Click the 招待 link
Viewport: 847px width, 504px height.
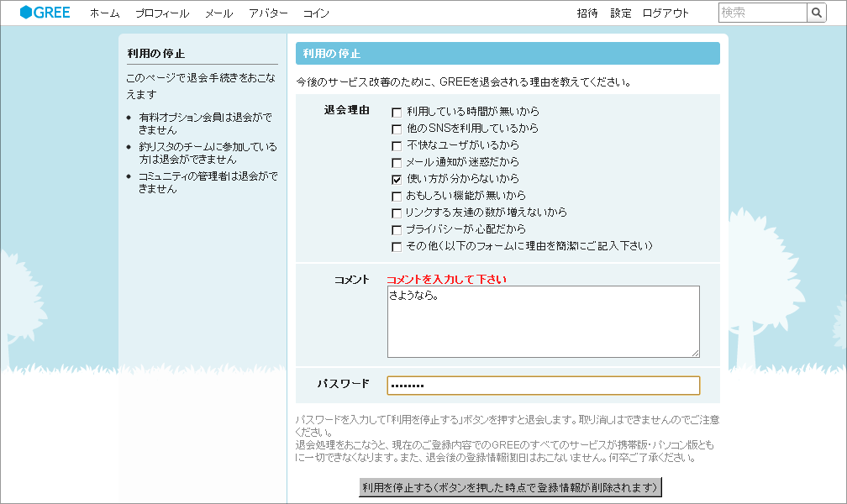(x=587, y=13)
